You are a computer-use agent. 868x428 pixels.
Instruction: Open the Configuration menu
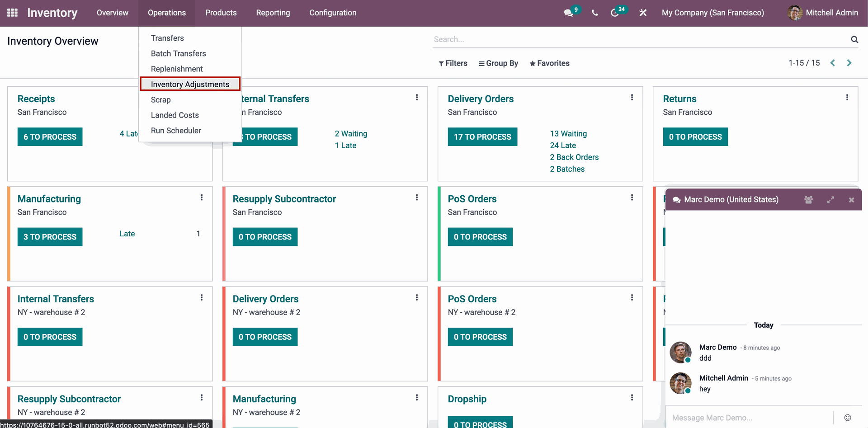pyautogui.click(x=333, y=13)
